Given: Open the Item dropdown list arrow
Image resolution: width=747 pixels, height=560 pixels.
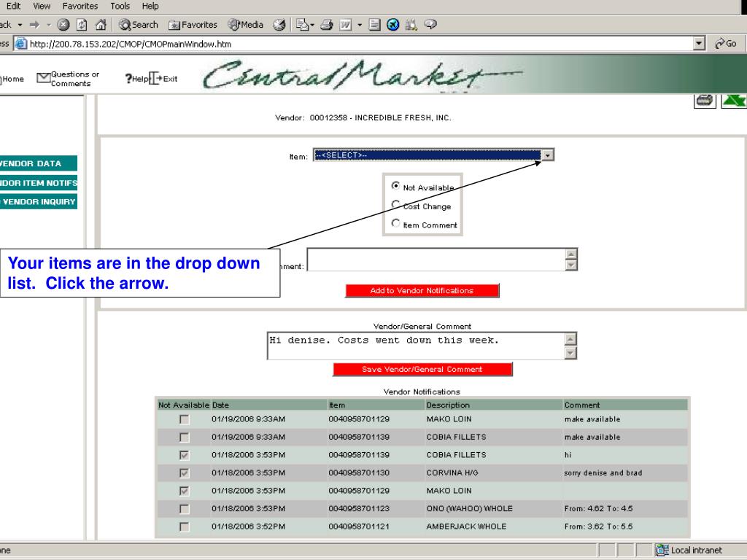Looking at the screenshot, I should (549, 155).
